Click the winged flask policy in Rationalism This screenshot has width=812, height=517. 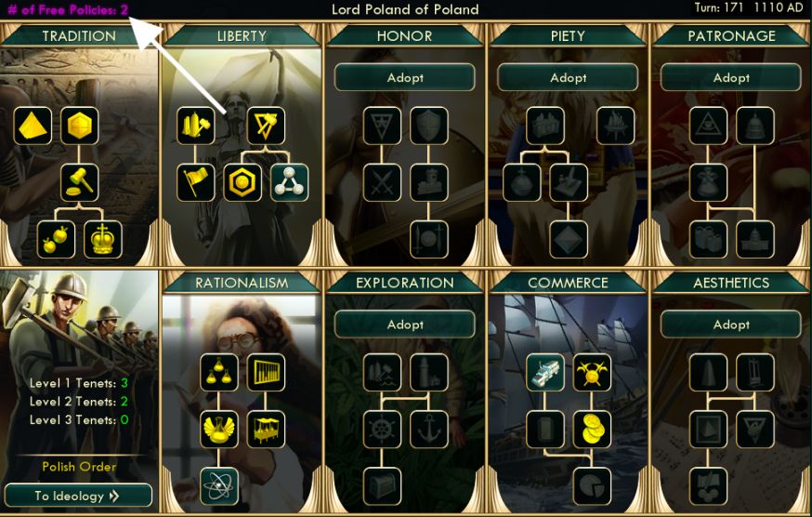point(219,430)
